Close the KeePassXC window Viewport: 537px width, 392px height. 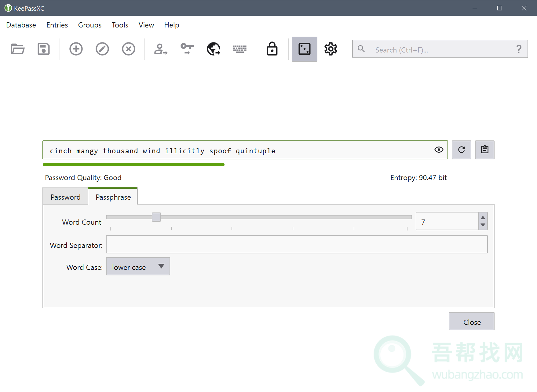(x=524, y=8)
